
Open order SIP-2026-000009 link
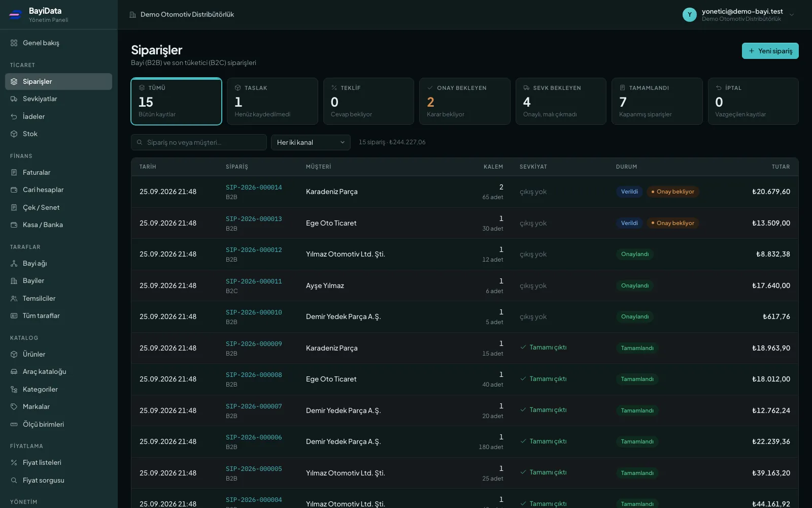(254, 344)
